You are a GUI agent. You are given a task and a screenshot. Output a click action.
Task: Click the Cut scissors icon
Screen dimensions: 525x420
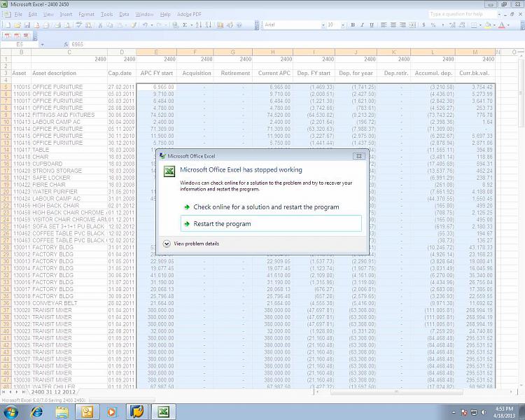100,25
